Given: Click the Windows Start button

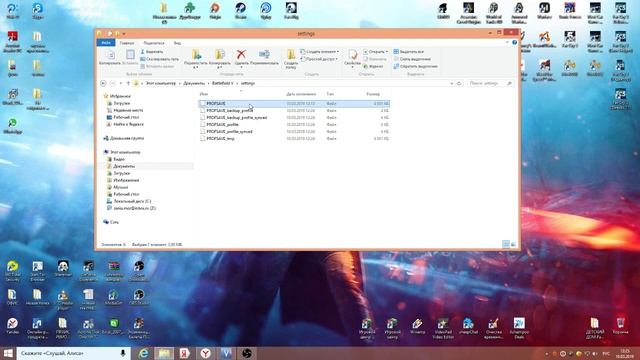Looking at the screenshot, I should 8,353.
